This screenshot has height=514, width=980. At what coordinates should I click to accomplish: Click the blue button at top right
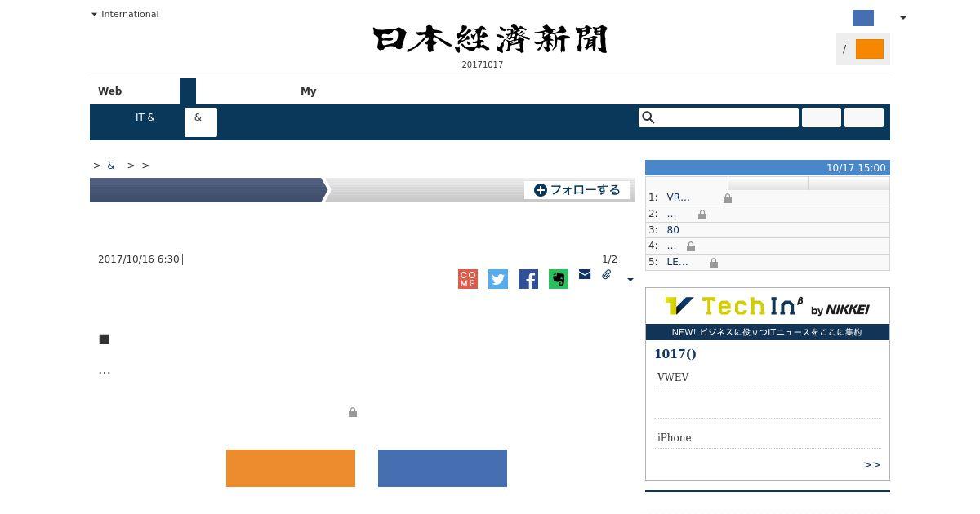[x=863, y=18]
